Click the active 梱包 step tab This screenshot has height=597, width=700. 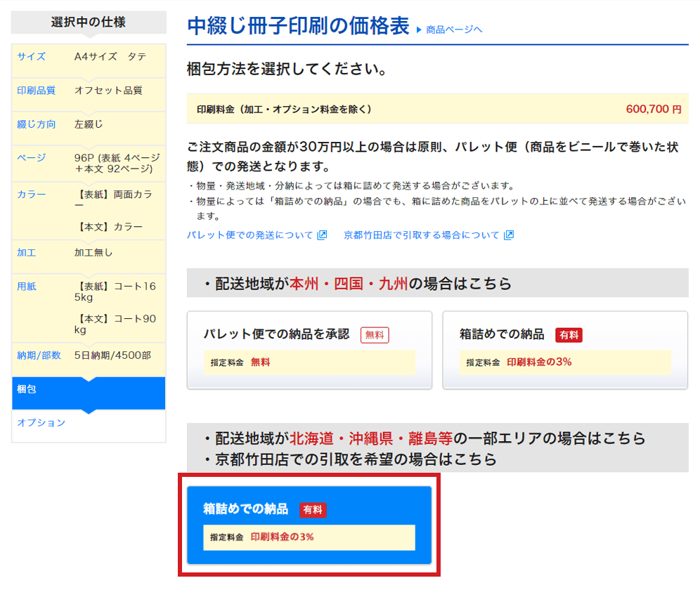coord(89,389)
